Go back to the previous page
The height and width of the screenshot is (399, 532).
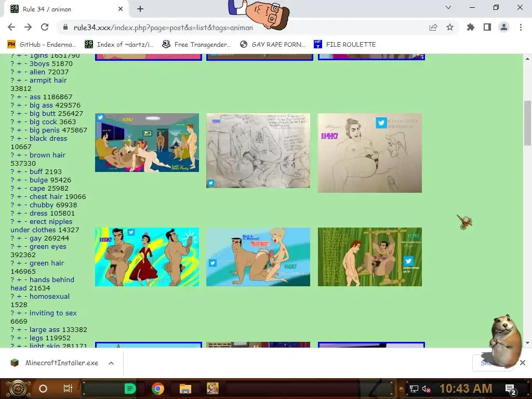[x=11, y=27]
